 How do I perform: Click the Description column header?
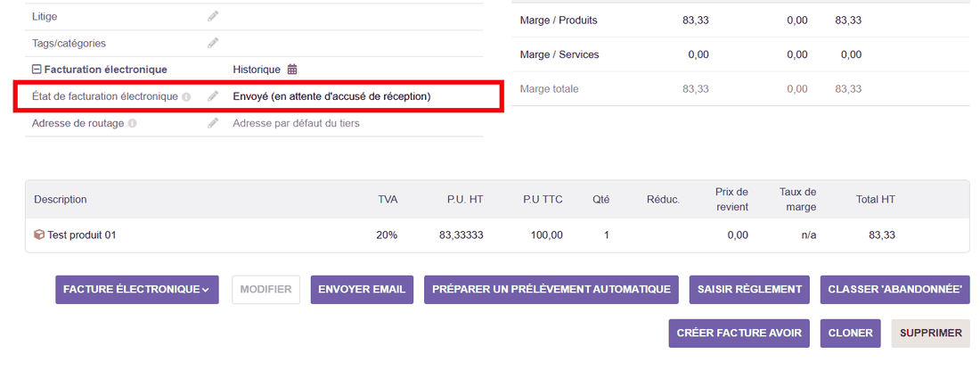pos(61,200)
